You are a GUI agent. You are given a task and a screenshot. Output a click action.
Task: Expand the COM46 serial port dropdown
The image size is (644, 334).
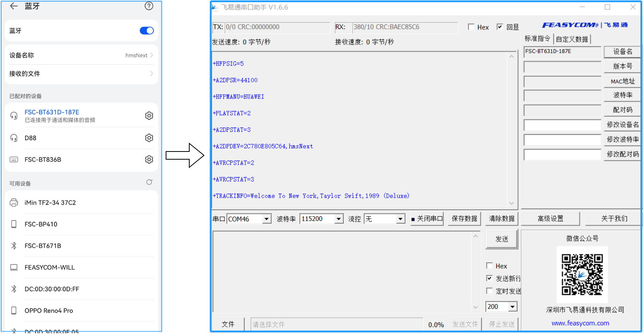point(266,219)
